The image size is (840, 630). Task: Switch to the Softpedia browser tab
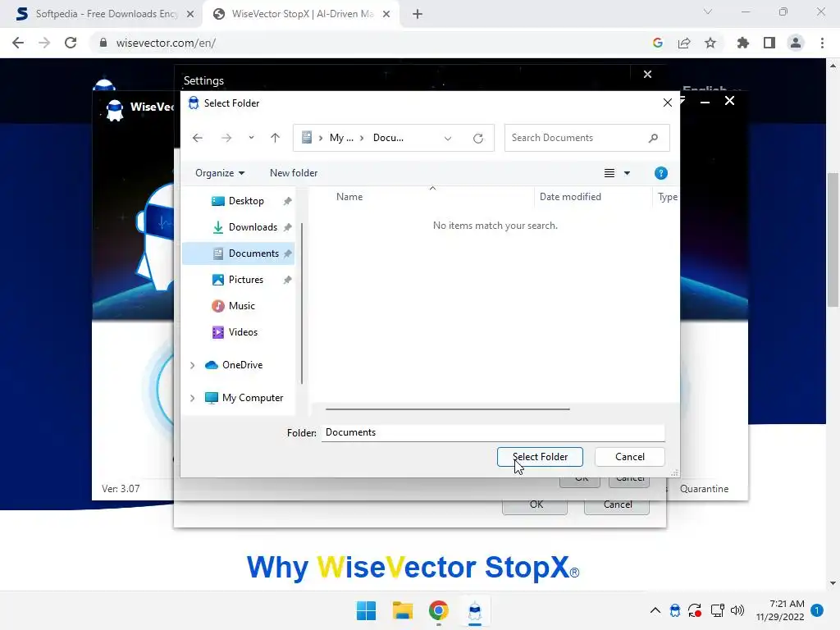click(x=106, y=14)
